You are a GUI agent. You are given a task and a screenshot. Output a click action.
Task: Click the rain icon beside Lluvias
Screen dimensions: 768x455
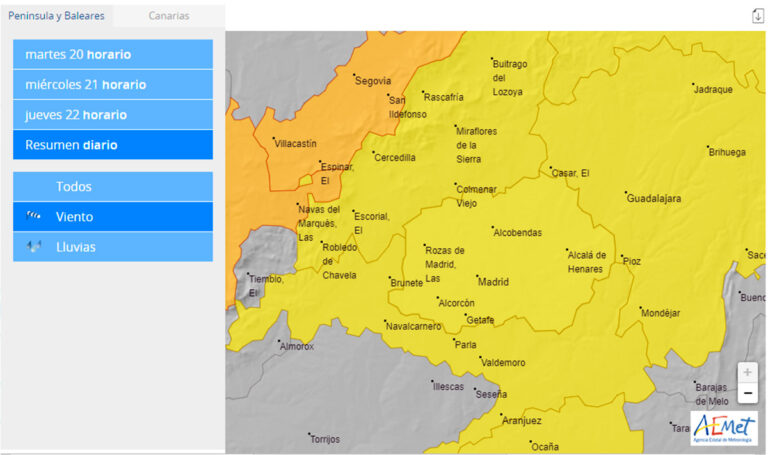pos(33,246)
